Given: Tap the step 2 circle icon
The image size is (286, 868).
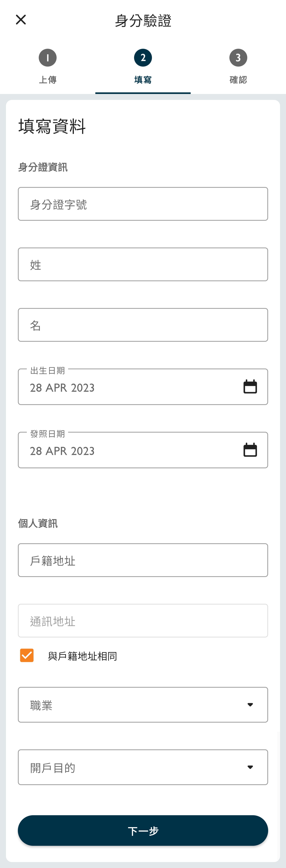Looking at the screenshot, I should coord(143,58).
